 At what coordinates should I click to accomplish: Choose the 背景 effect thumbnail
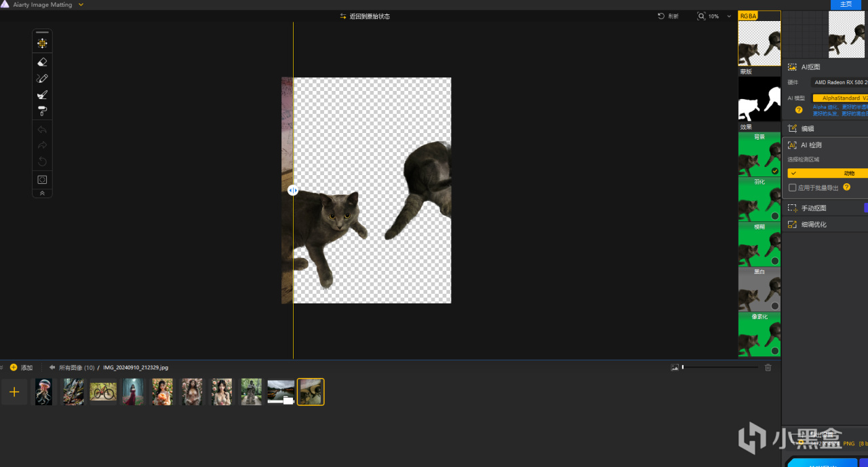759,154
